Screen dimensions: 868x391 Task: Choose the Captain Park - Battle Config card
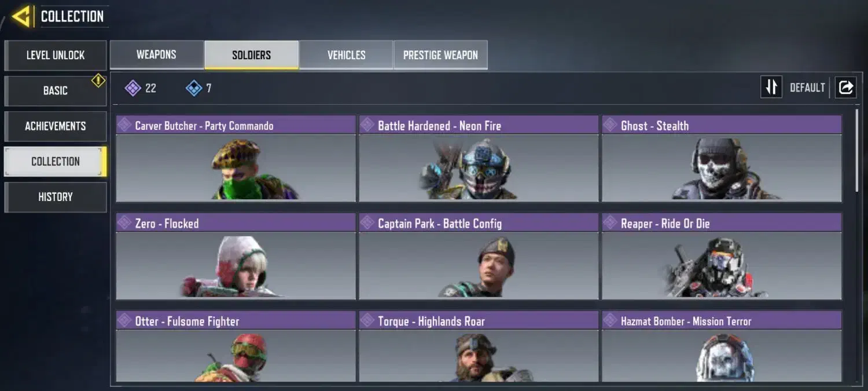click(x=479, y=257)
